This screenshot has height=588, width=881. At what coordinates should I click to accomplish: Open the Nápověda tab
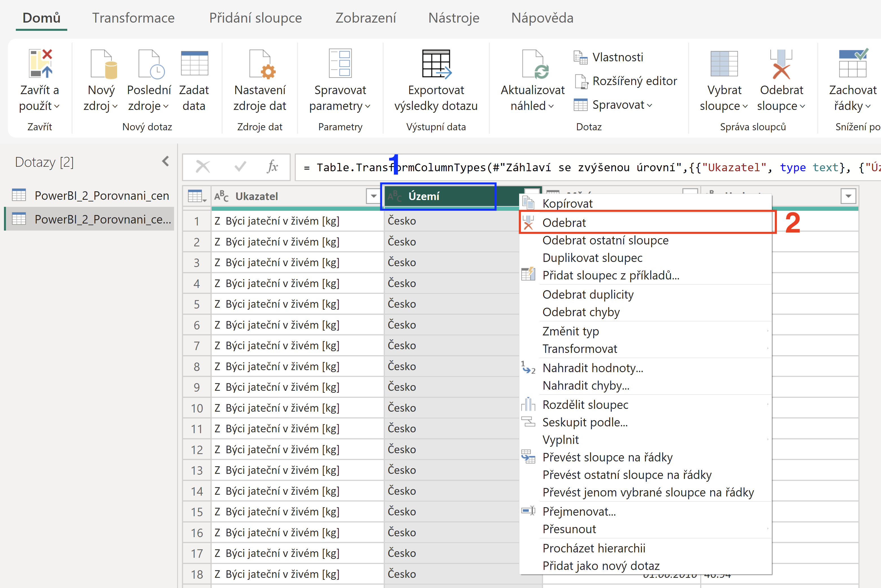pyautogui.click(x=542, y=18)
